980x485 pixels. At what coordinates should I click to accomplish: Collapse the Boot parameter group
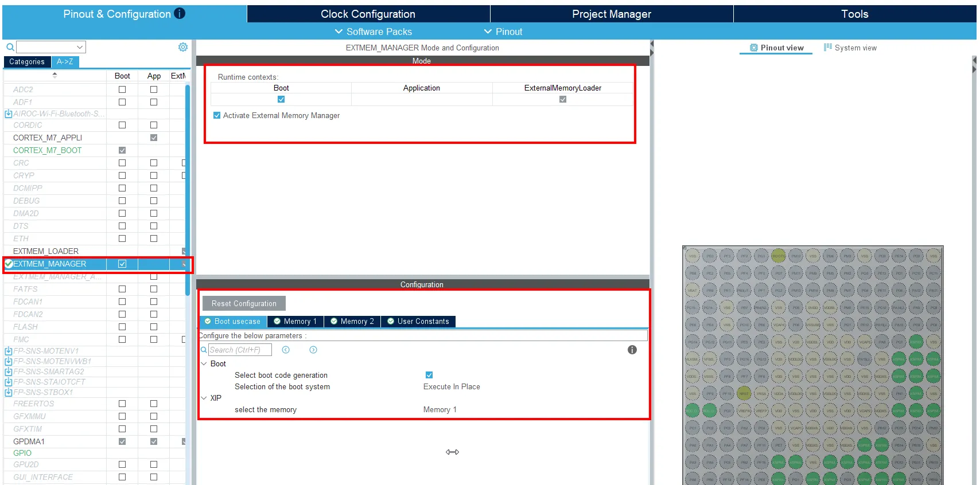click(204, 363)
